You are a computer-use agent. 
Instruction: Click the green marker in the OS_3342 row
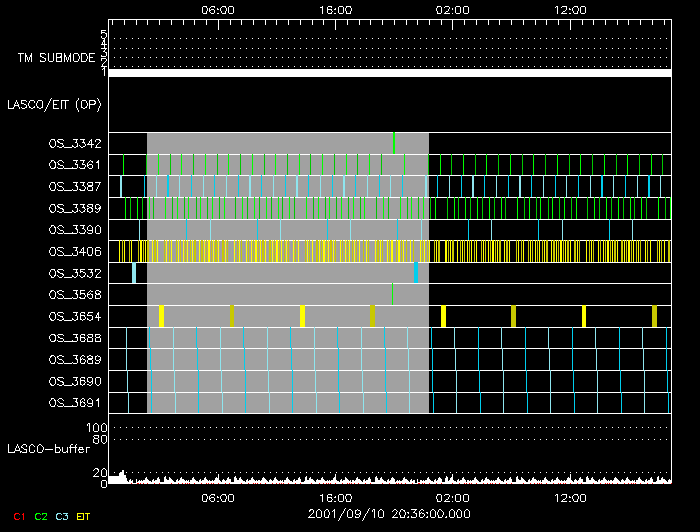pos(394,143)
